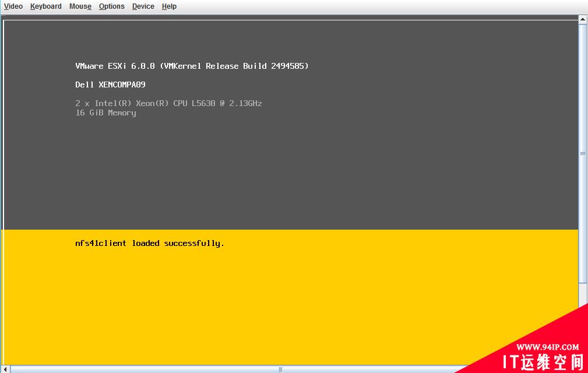The image size is (588, 373).
Task: Open the Options menu
Action: click(x=112, y=6)
